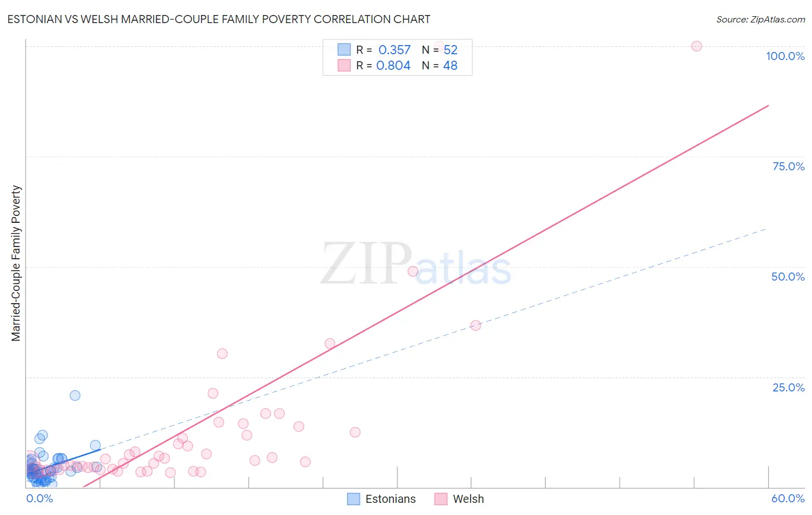Click the 50.0% y-axis label
Screen dimensions: 812x515
click(x=788, y=277)
